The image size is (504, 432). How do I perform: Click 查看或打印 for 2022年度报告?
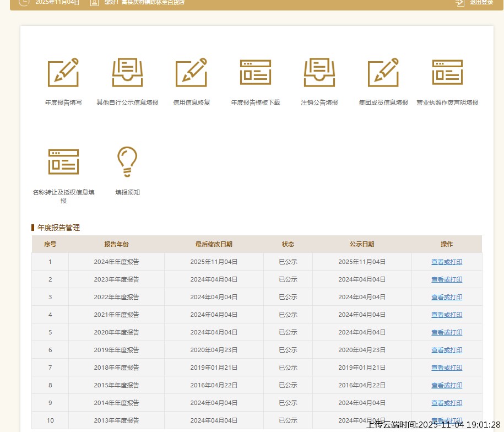(447, 297)
